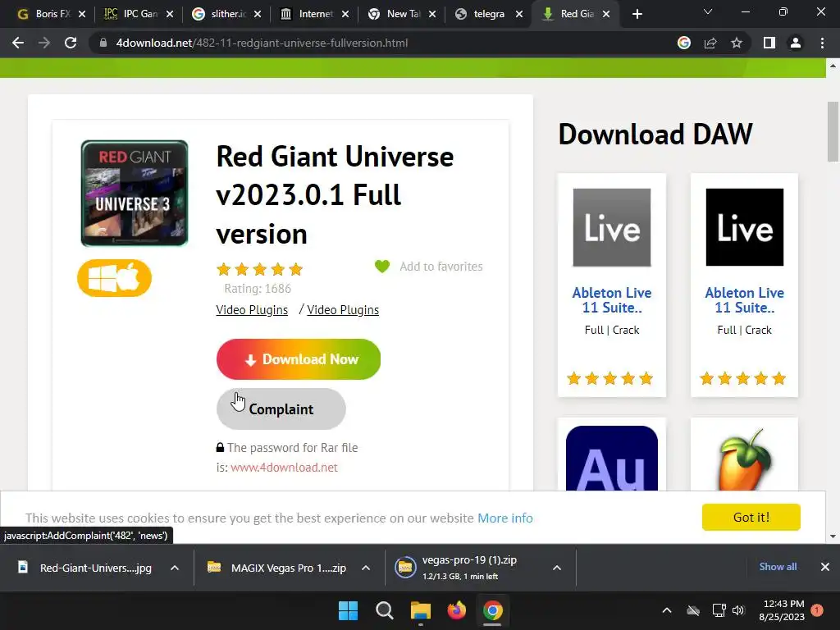Click Chrome icon in taskbar
This screenshot has height=630, width=840.
pos(492,610)
